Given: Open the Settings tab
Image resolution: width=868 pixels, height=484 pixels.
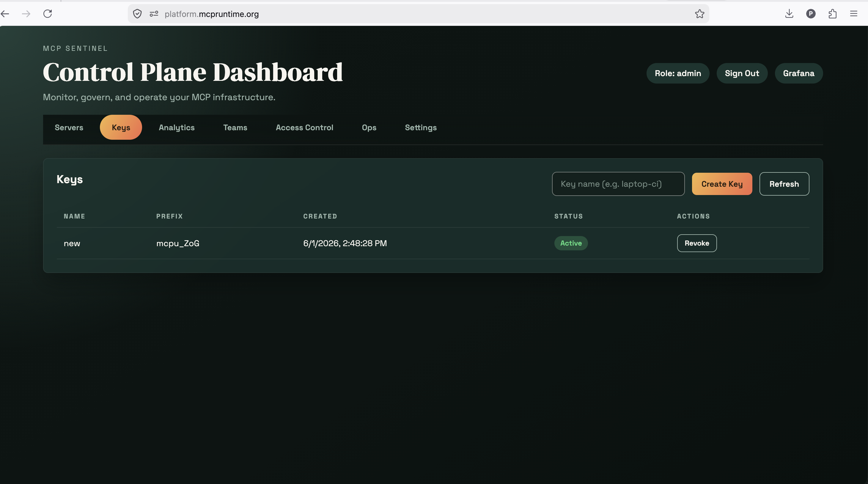Looking at the screenshot, I should [421, 128].
